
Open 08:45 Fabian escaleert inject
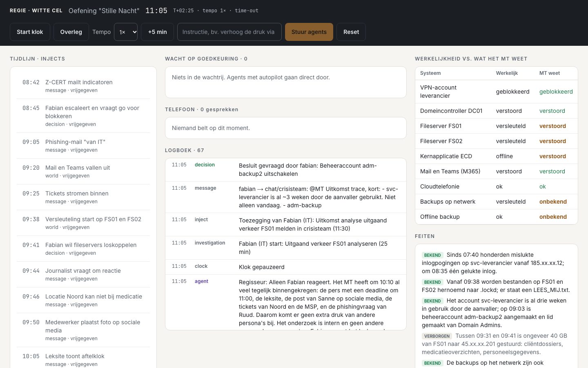(x=83, y=116)
